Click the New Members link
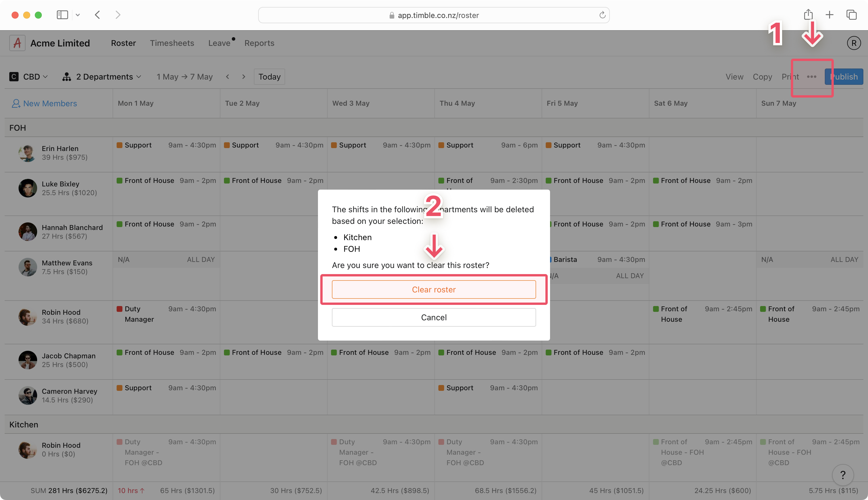868x500 pixels. [45, 103]
